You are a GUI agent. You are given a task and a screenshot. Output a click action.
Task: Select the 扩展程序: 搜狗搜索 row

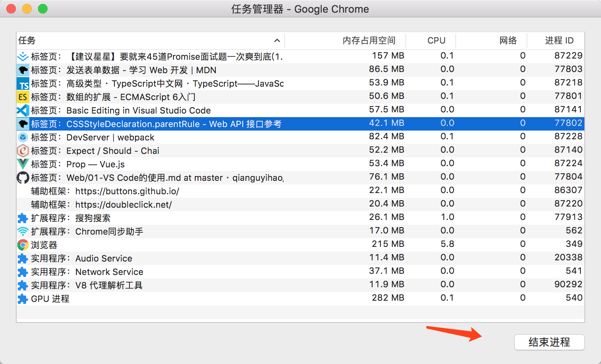click(x=300, y=218)
